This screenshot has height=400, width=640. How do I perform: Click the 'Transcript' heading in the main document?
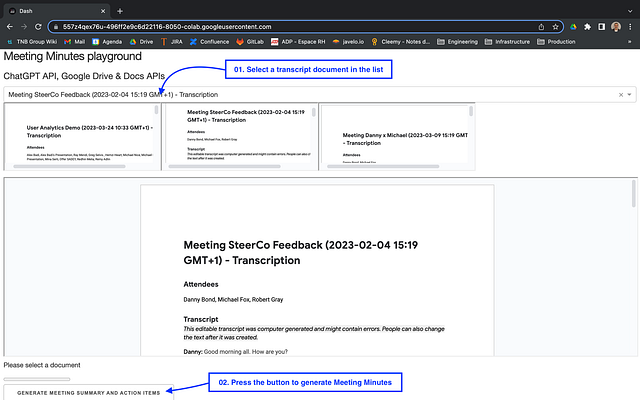pos(201,319)
